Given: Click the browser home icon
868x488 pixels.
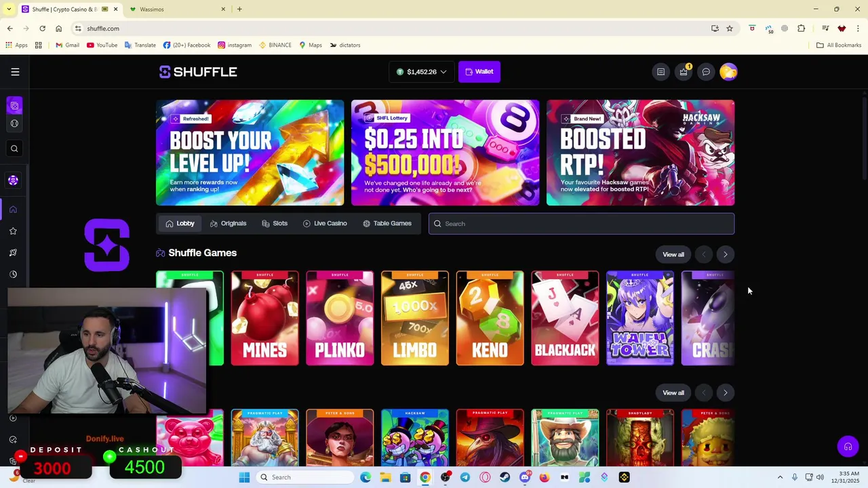Looking at the screenshot, I should tap(59, 28).
